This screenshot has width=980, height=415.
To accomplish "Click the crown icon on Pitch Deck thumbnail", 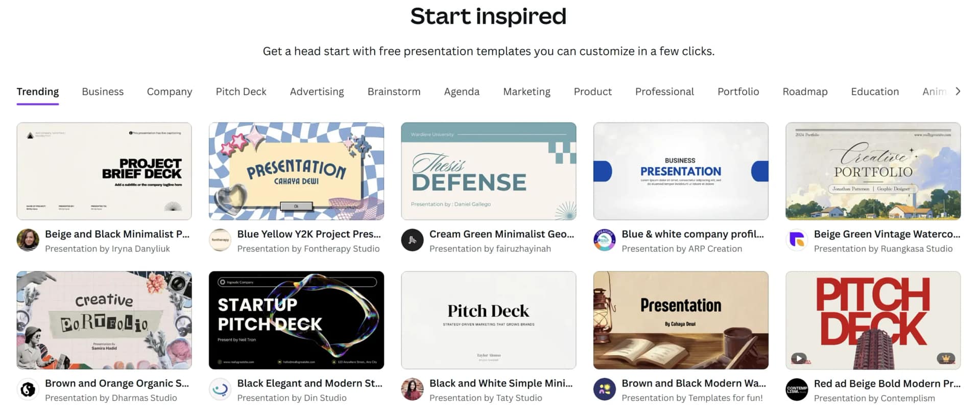I will point(946,358).
